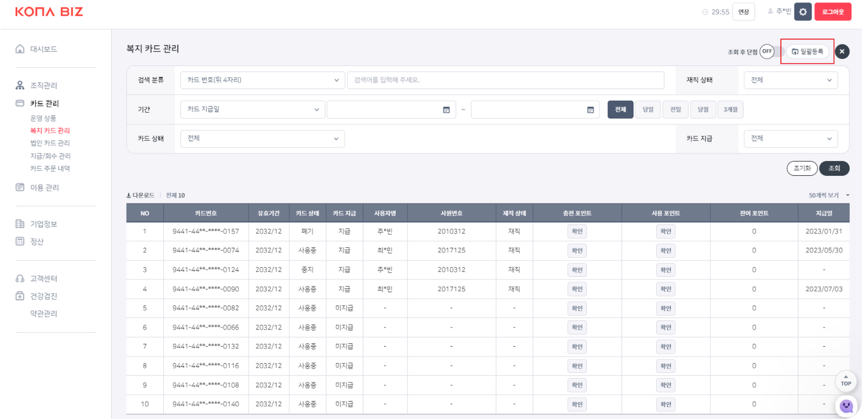Open the 50 items per page dropdown
The width and height of the screenshot is (868, 420).
pos(829,195)
